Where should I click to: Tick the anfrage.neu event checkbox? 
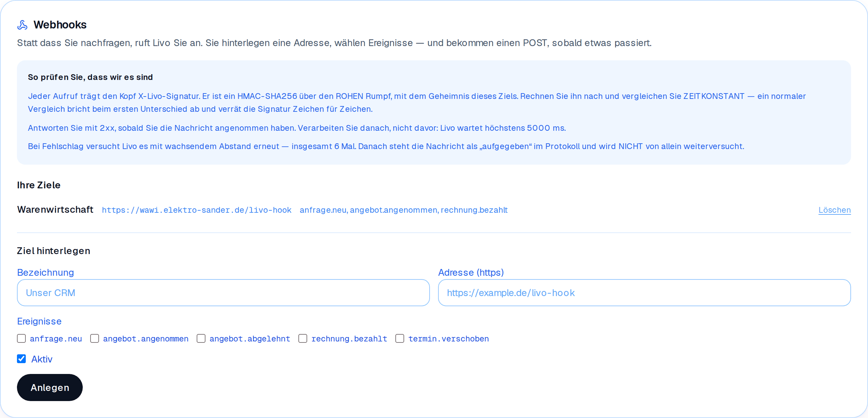(x=21, y=338)
